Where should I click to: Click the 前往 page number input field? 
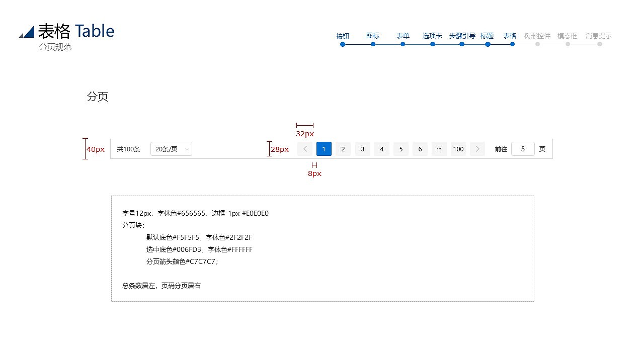tap(523, 149)
